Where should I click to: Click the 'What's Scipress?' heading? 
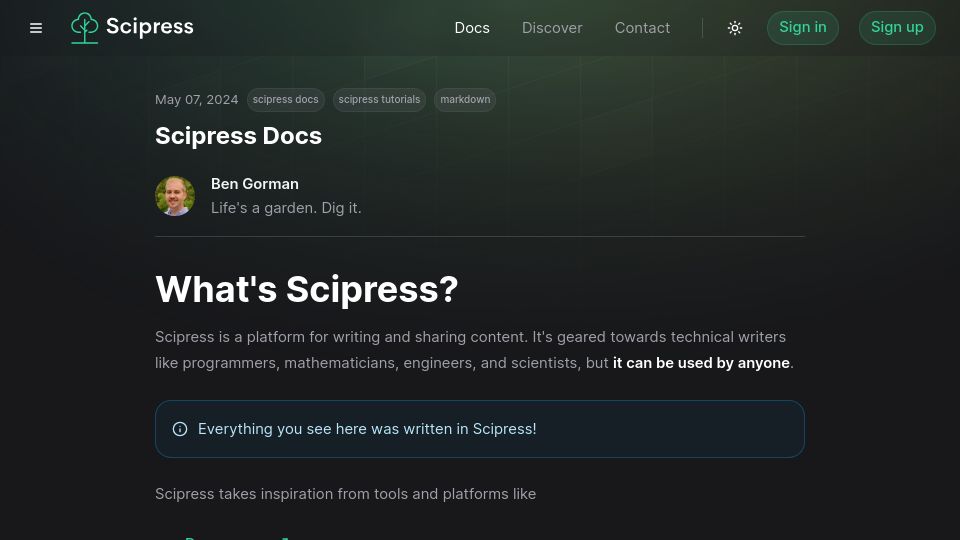(307, 289)
